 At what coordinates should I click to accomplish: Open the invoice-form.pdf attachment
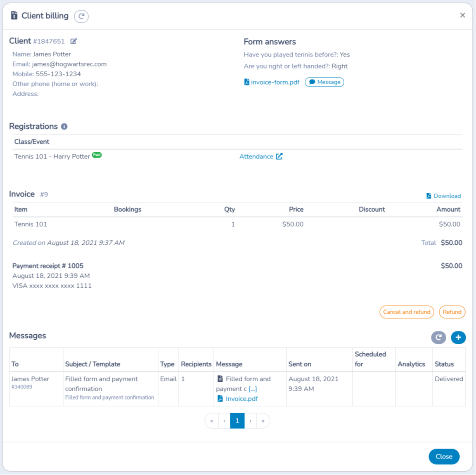tap(272, 82)
